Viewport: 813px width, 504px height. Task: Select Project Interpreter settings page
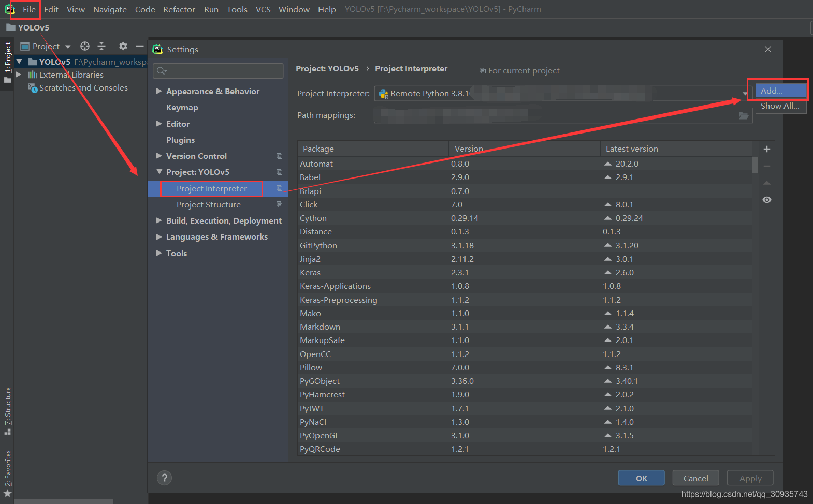[212, 188]
